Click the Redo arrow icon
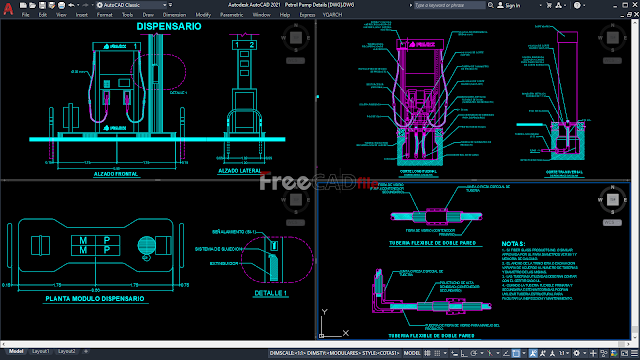The image size is (640, 360). [85, 5]
